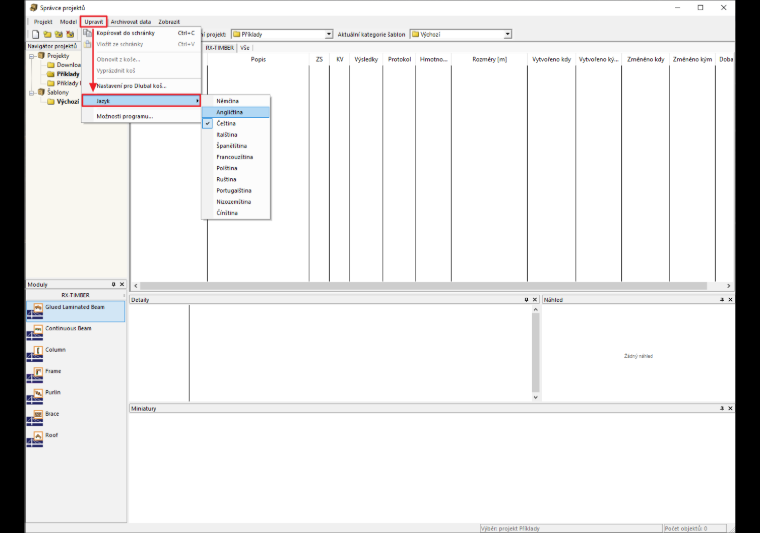Open the Upravit menu
This screenshot has height=533, width=760.
[94, 22]
